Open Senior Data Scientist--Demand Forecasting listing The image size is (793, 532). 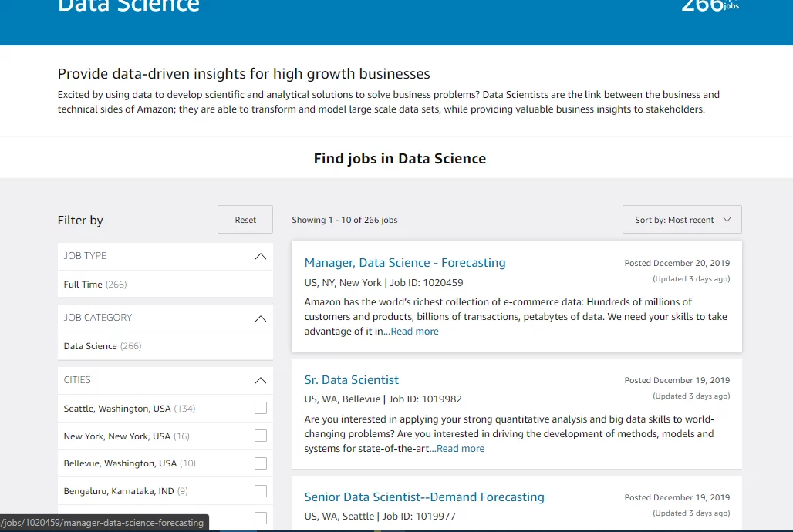click(x=423, y=497)
